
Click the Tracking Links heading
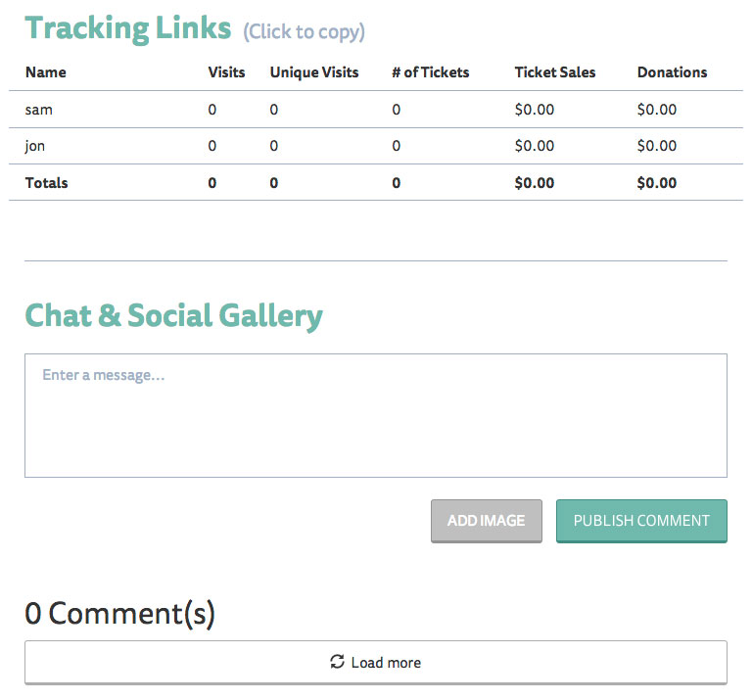(128, 27)
